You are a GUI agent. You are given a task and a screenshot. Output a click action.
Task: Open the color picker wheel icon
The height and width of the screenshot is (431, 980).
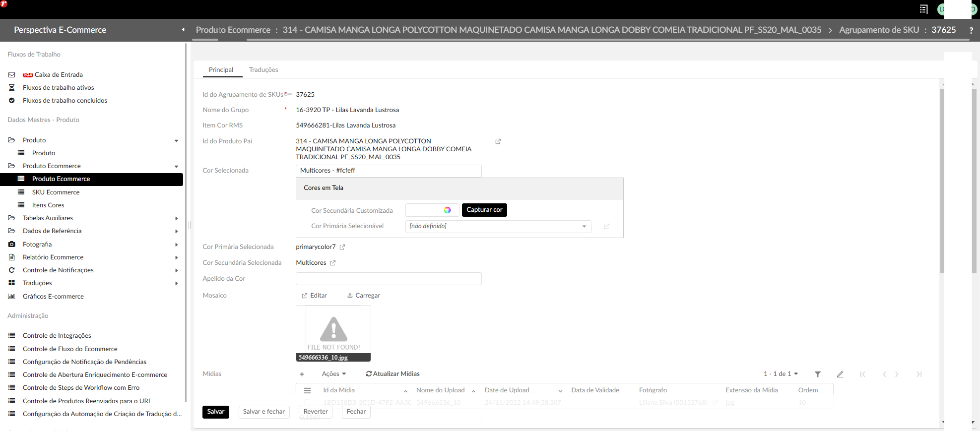click(x=447, y=210)
